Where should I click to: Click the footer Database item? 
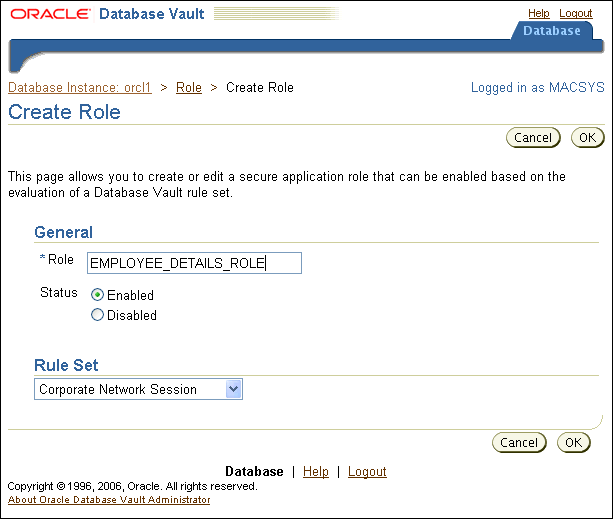click(x=254, y=471)
